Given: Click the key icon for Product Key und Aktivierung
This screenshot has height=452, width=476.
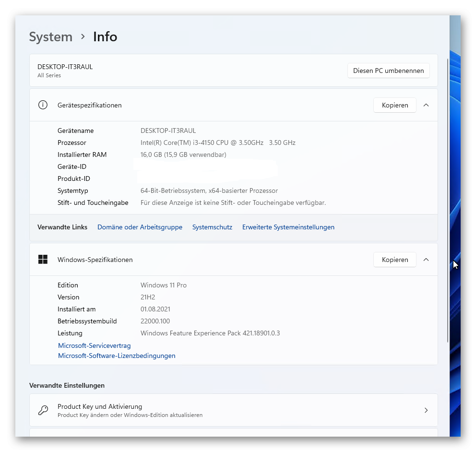Looking at the screenshot, I should pos(43,410).
